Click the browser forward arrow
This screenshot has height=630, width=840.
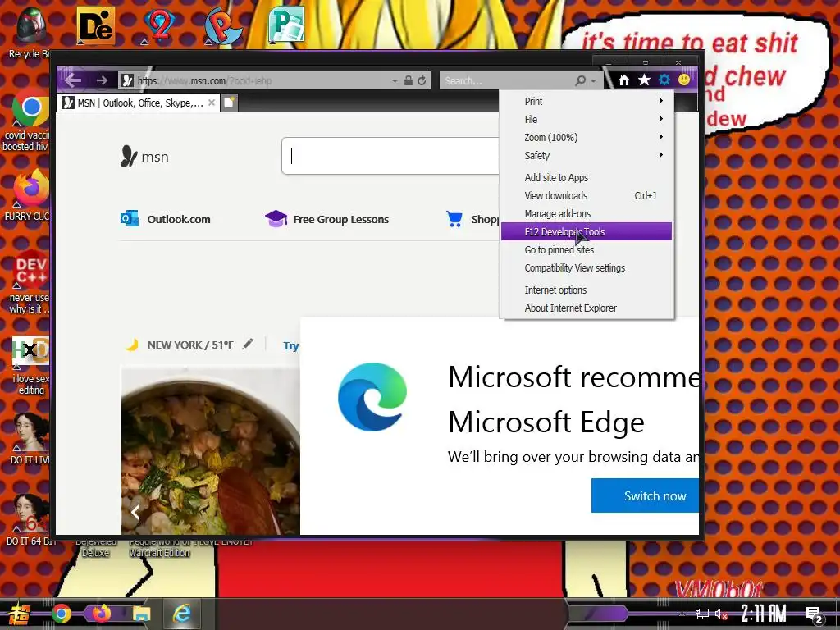point(102,80)
